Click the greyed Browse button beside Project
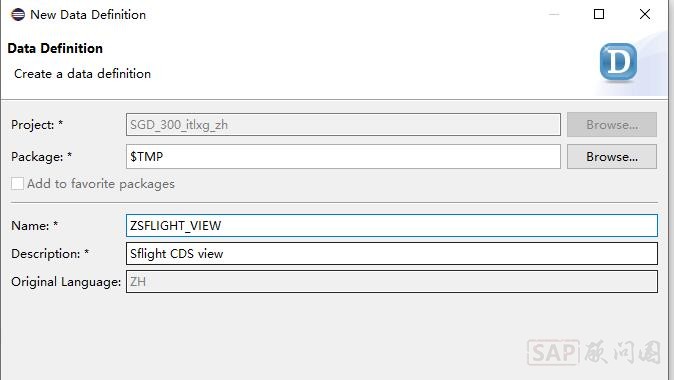 coord(612,125)
